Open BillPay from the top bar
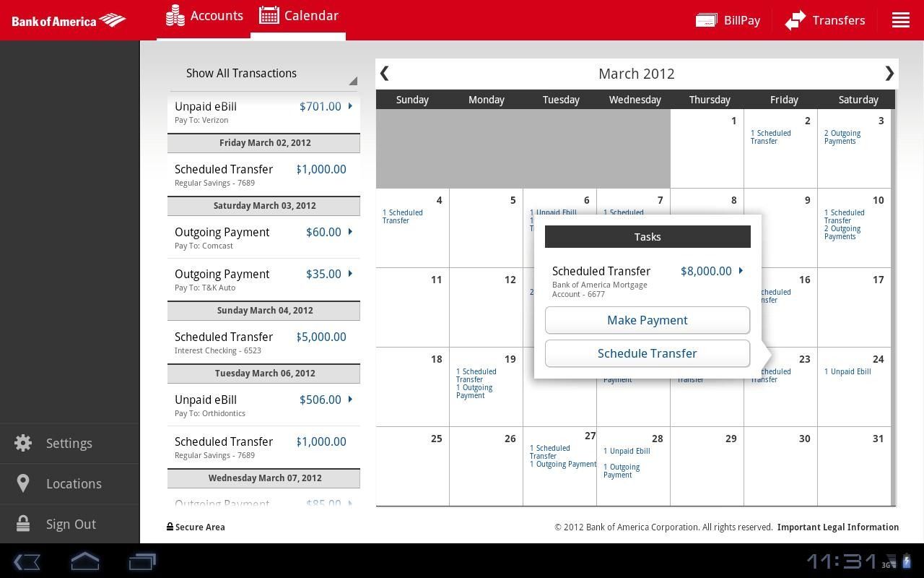This screenshot has height=578, width=924. (x=728, y=20)
